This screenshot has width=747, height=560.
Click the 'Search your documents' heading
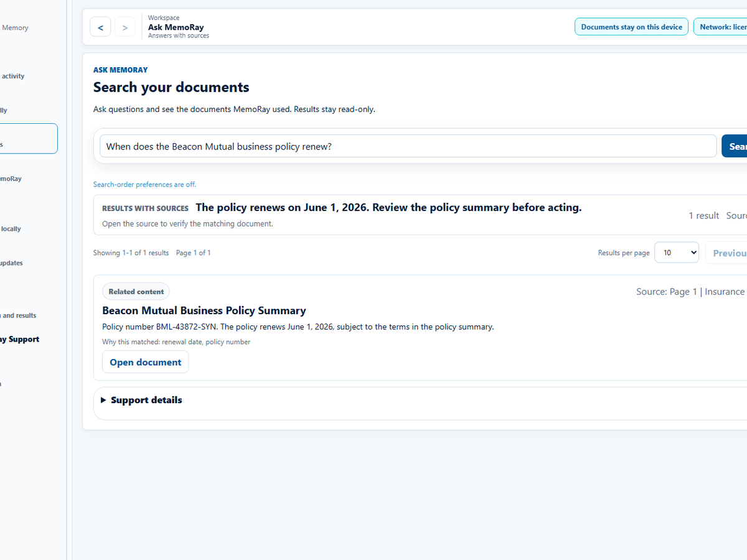171,87
